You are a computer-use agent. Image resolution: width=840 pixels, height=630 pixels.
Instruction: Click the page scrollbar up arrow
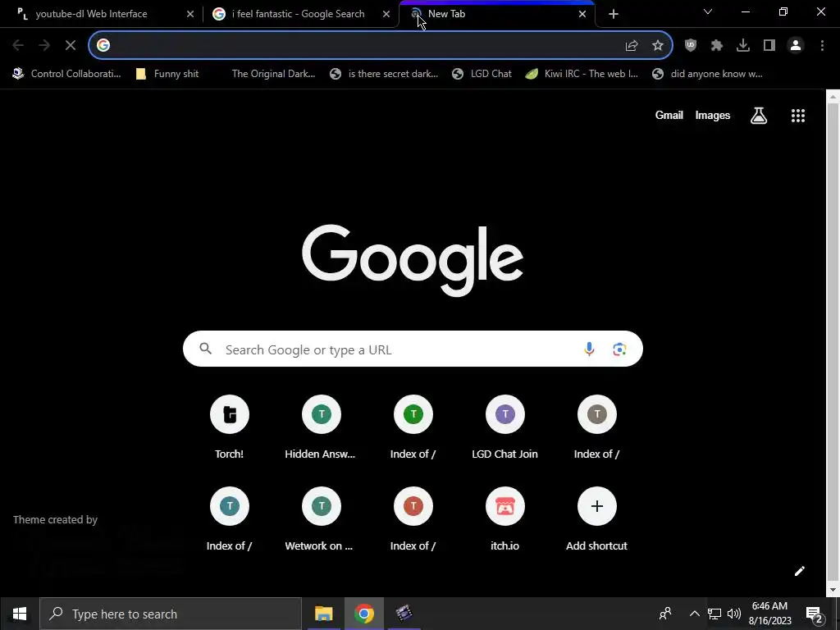pyautogui.click(x=833, y=97)
